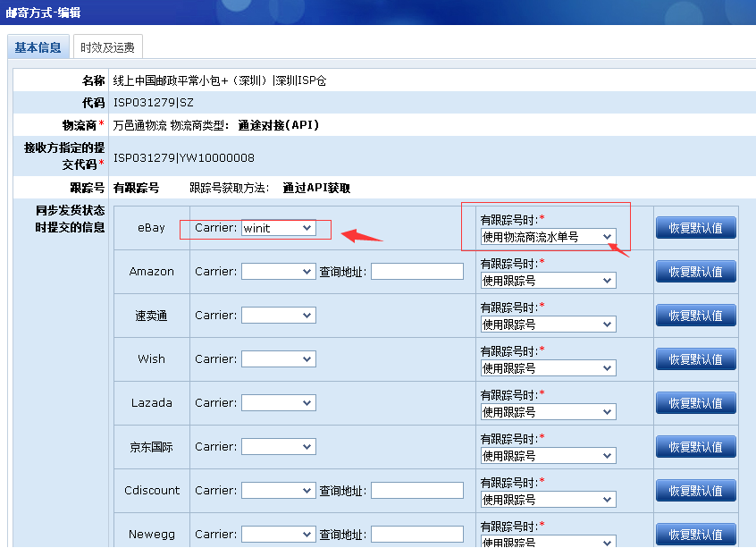
Task: Expand the Lazada Carrier dropdown
Action: tap(278, 403)
